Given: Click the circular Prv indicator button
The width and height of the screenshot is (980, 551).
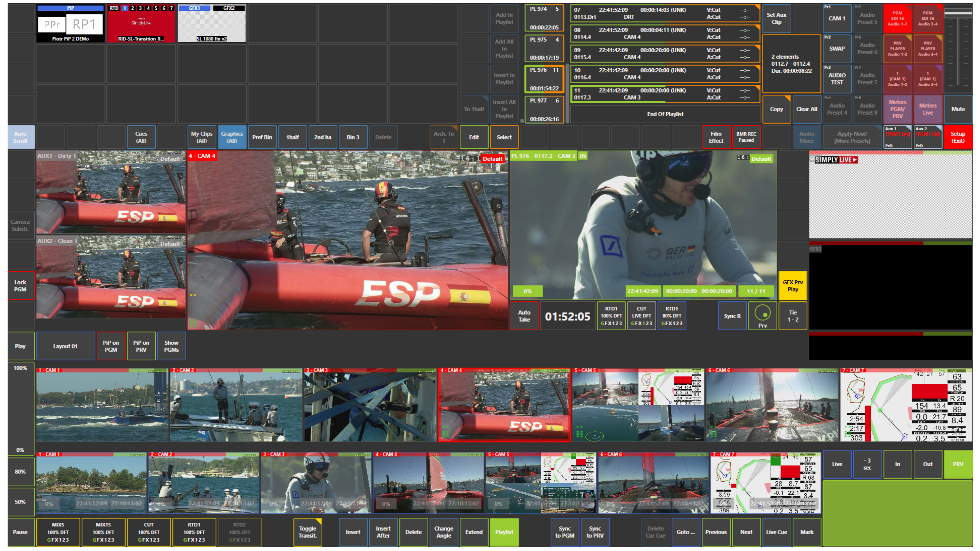Looking at the screenshot, I should coord(762,316).
